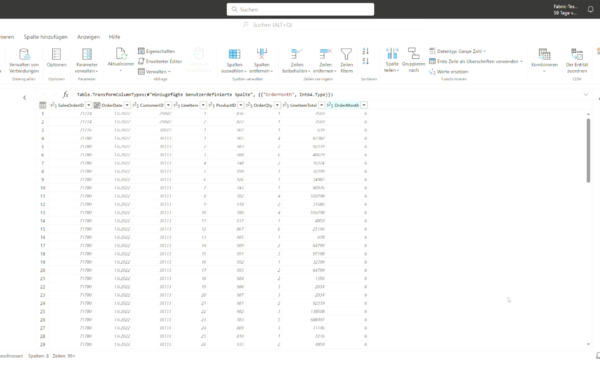Open the LineItem column filter dropdown
600x380 pixels.
click(x=203, y=105)
